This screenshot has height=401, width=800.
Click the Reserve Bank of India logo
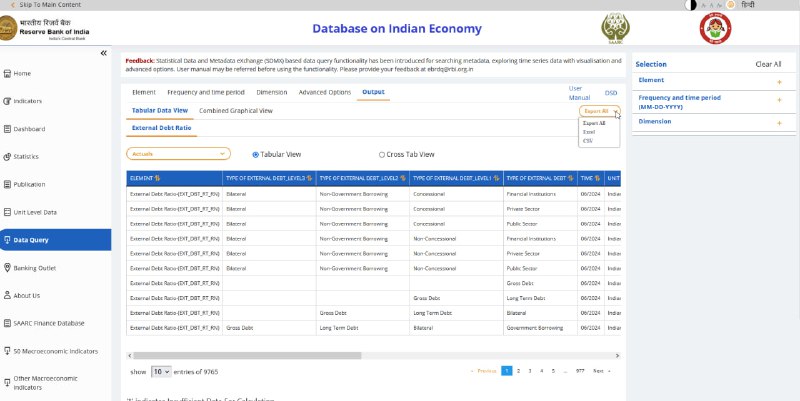point(45,29)
